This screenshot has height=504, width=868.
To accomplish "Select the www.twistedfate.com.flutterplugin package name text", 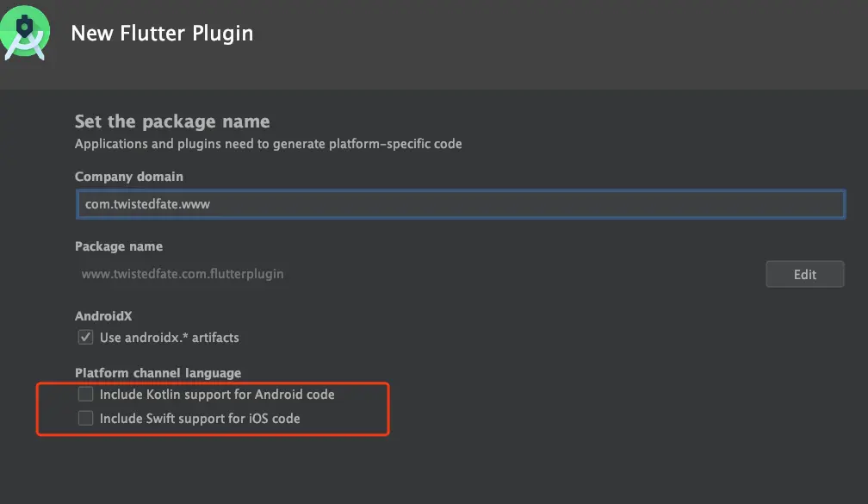I will [183, 274].
